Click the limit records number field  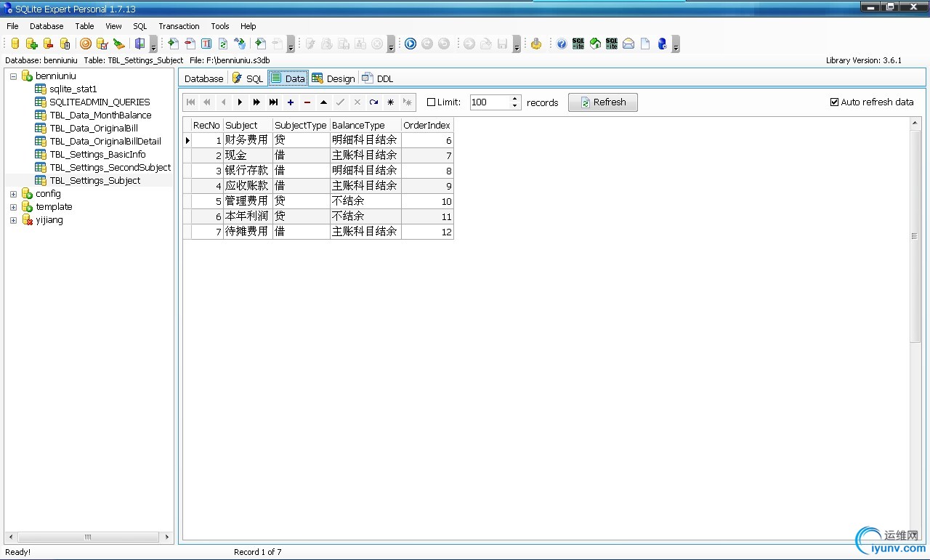point(490,102)
